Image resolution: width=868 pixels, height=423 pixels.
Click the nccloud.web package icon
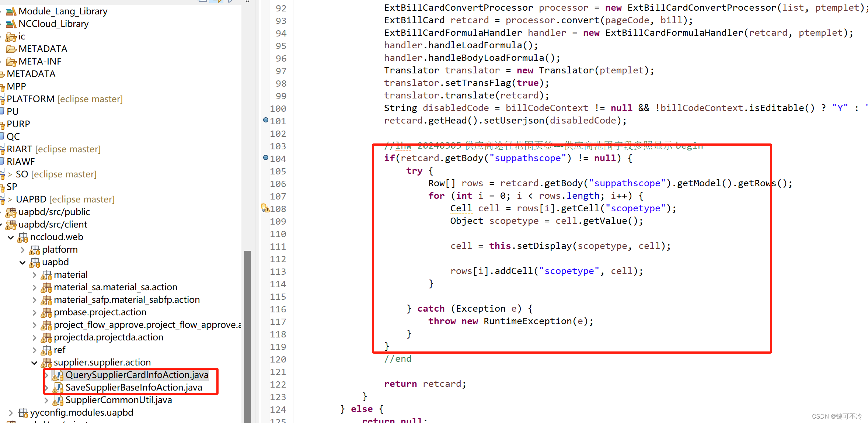click(22, 237)
